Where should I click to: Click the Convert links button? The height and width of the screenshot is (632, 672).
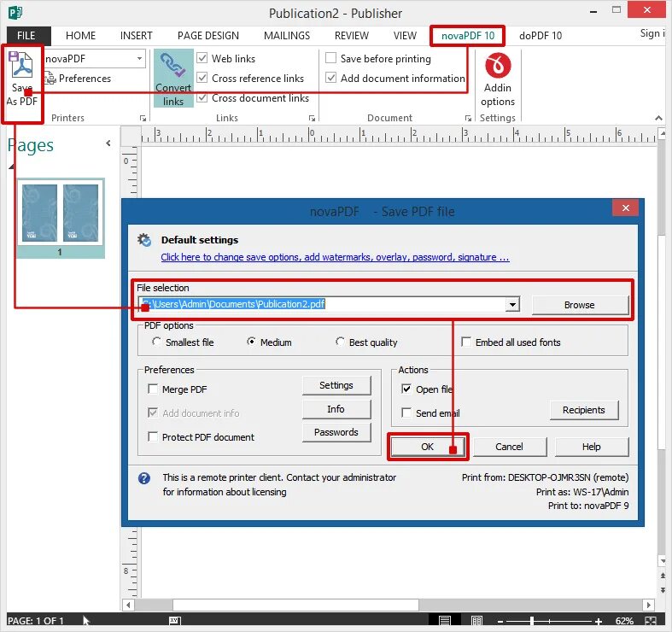(x=173, y=79)
